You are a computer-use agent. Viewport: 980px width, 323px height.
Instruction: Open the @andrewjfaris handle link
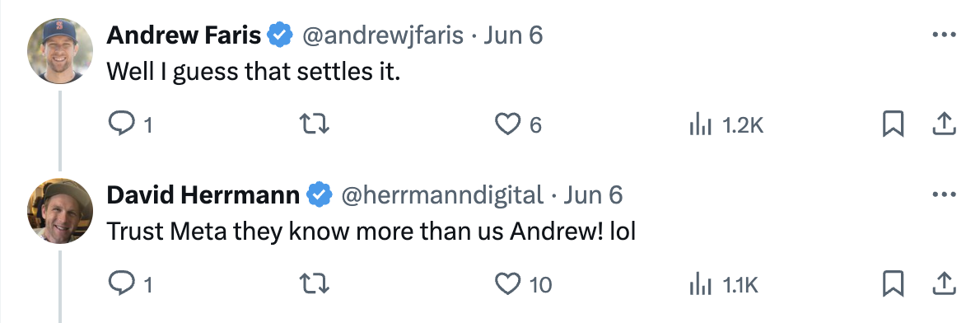[x=383, y=35]
